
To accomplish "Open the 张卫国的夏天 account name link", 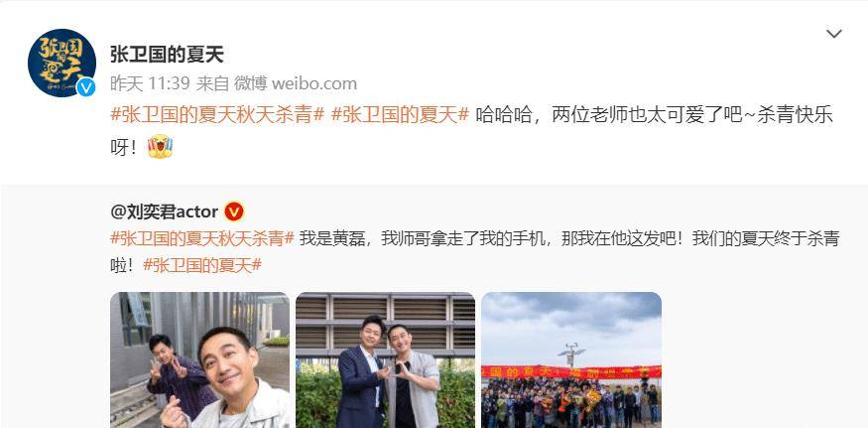I will click(167, 55).
